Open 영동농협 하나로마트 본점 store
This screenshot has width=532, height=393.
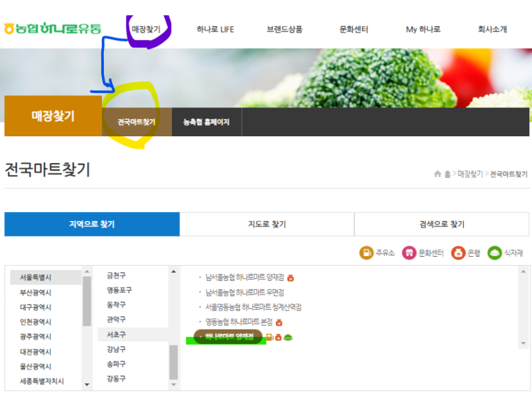click(239, 321)
